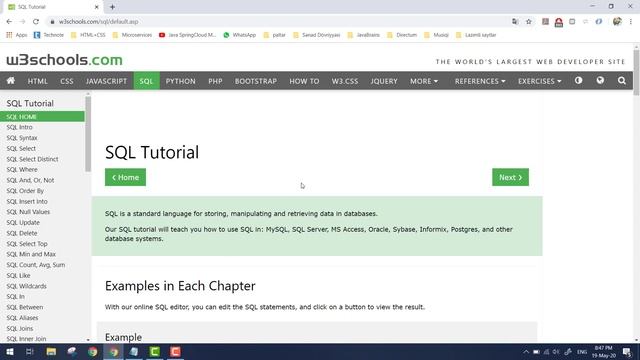
Task: Open the taskbar clock showing 8:47 PM
Action: point(604,352)
